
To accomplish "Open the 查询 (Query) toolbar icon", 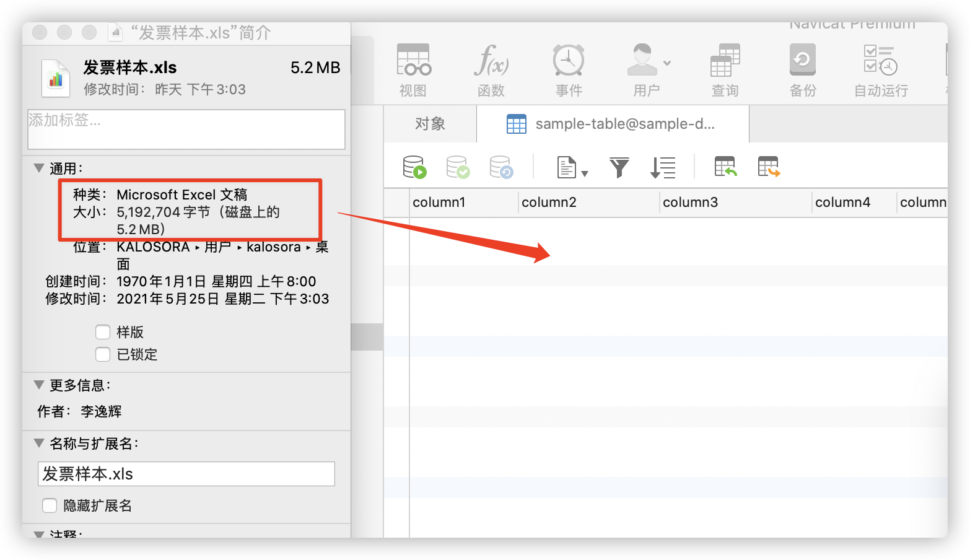I will click(725, 70).
